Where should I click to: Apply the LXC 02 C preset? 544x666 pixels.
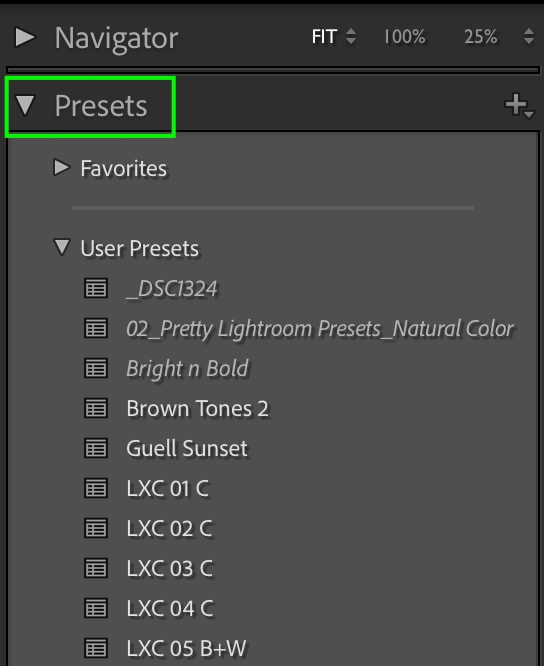click(x=169, y=528)
